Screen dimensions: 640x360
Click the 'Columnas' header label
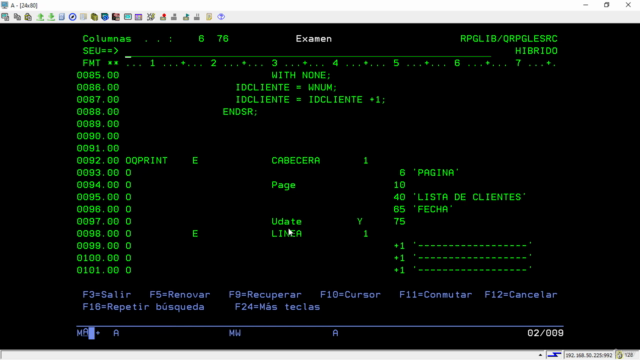107,39
